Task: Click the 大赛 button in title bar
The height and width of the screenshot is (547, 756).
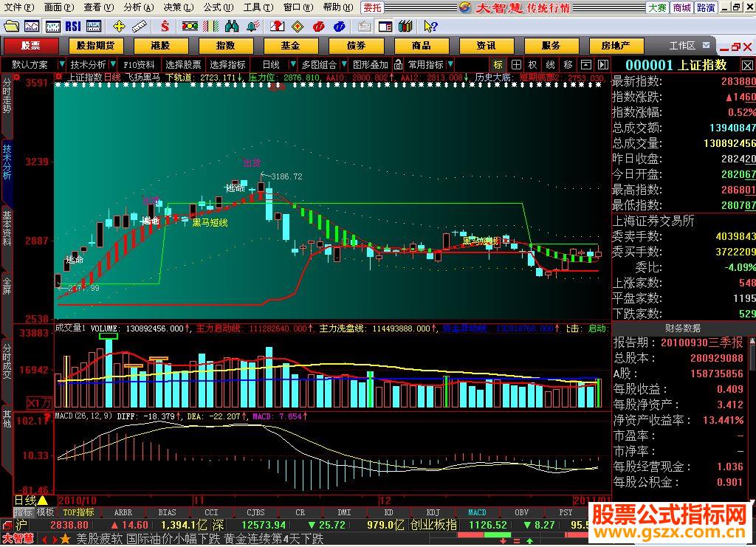Action: pos(658,7)
